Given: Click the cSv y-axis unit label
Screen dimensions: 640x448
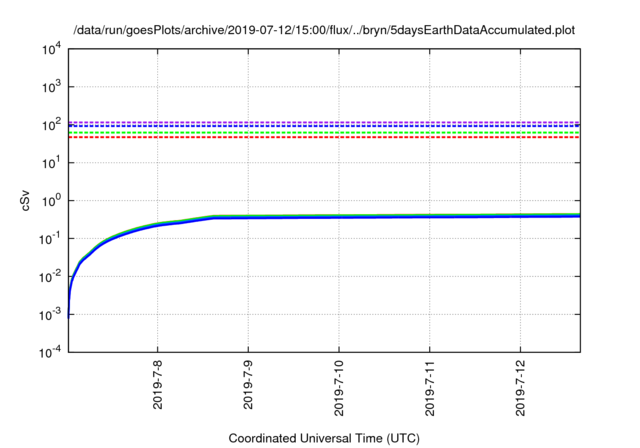Looking at the screenshot, I should pyautogui.click(x=25, y=201).
